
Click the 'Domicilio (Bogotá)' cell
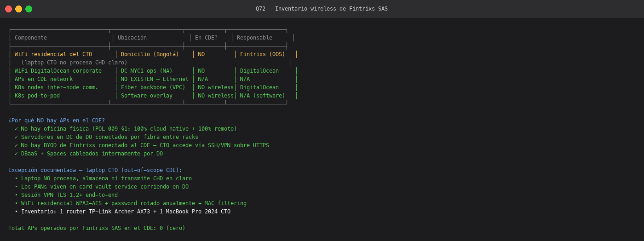point(150,54)
